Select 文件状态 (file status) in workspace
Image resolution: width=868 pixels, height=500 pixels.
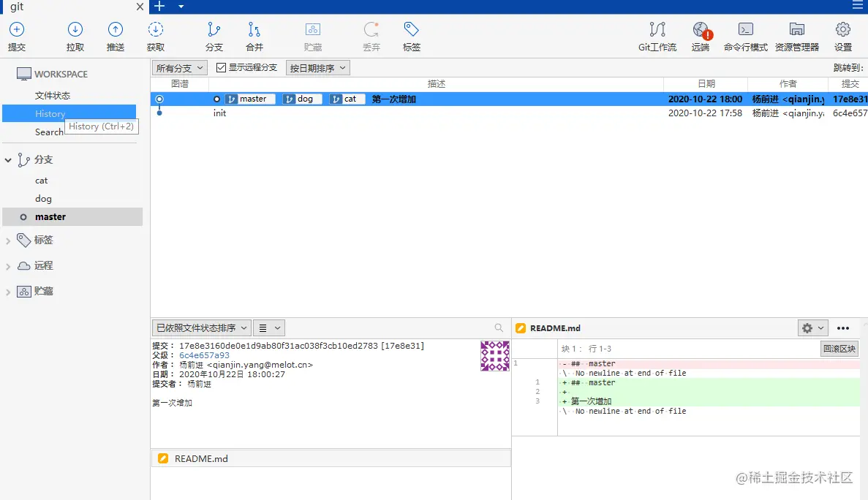(x=53, y=95)
